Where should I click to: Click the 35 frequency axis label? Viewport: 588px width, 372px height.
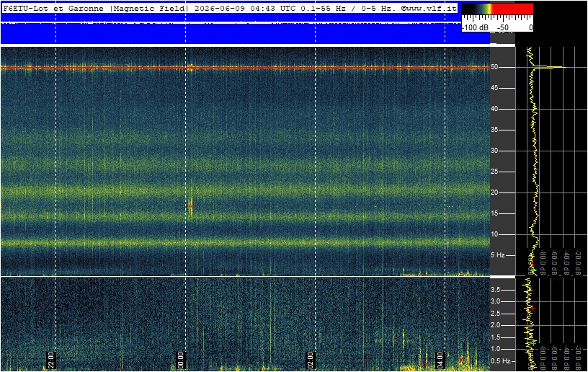click(x=494, y=130)
